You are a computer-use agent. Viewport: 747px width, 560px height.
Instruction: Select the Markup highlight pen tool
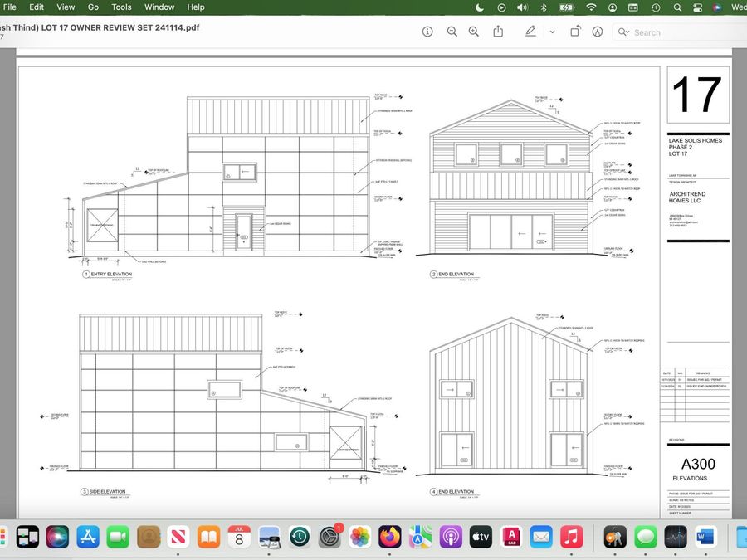point(530,32)
